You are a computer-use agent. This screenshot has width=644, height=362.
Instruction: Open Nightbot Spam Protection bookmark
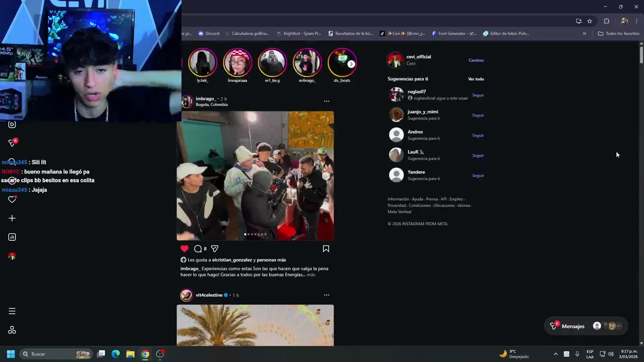pyautogui.click(x=299, y=34)
